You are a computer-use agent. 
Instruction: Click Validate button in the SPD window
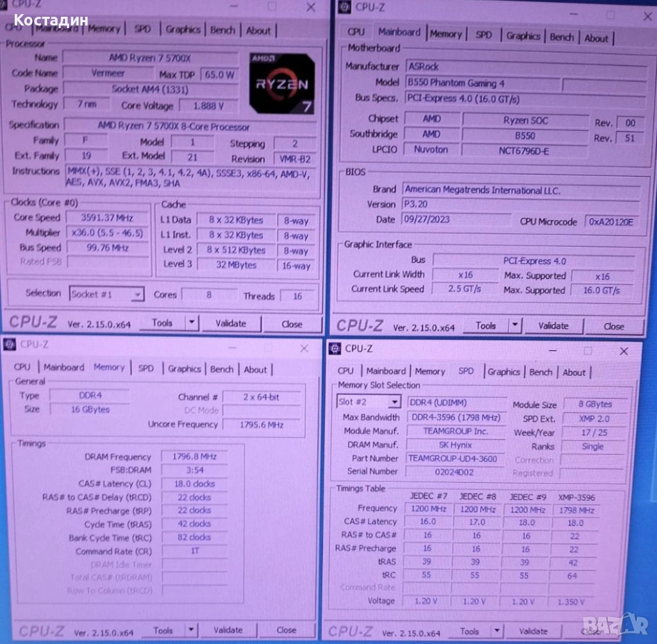tap(533, 631)
